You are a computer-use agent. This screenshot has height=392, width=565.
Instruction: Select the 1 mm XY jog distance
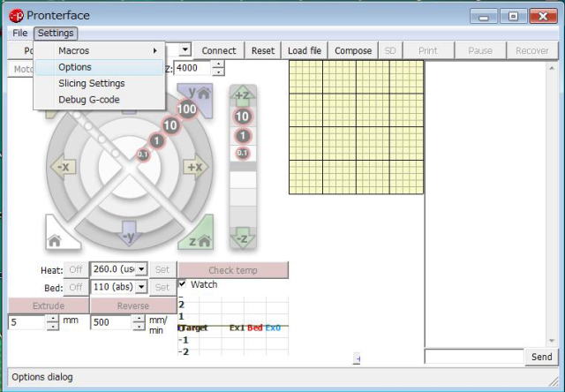pos(156,140)
